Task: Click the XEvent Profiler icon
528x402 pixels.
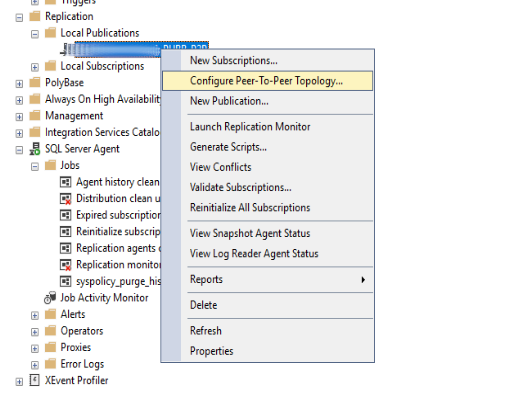Action: click(x=35, y=380)
